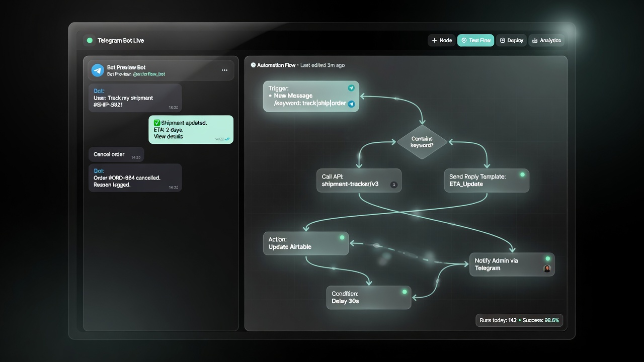Open the Analytics view
The width and height of the screenshot is (644, 362).
point(546,40)
